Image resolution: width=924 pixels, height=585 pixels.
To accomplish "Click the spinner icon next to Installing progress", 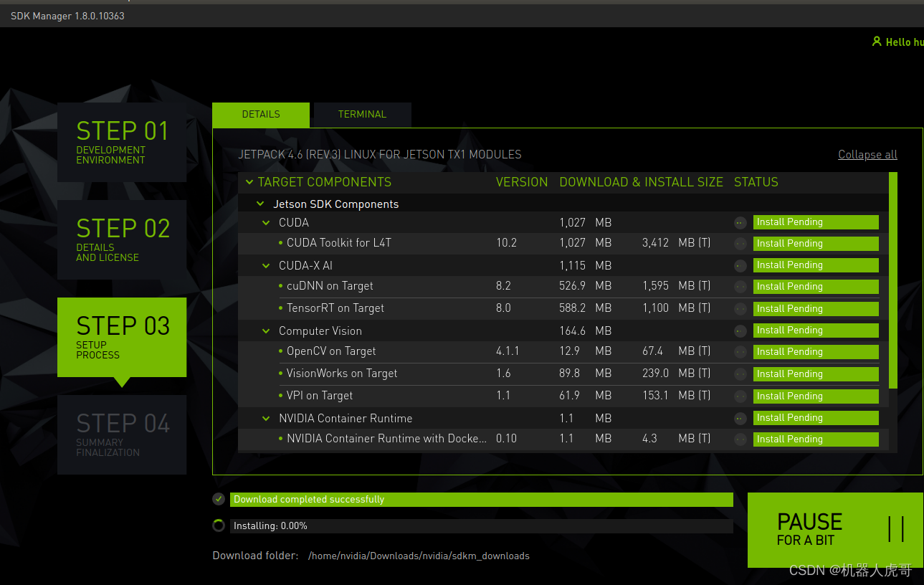I will tap(219, 525).
